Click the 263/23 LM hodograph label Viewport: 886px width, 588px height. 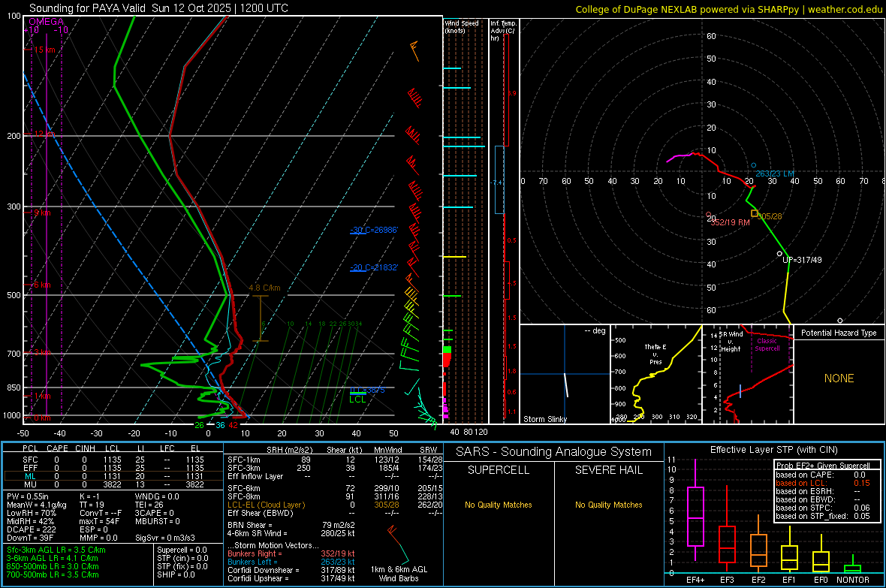coord(775,173)
